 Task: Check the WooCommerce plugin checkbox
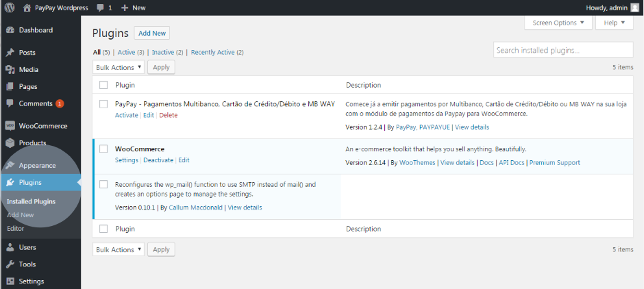click(x=103, y=149)
